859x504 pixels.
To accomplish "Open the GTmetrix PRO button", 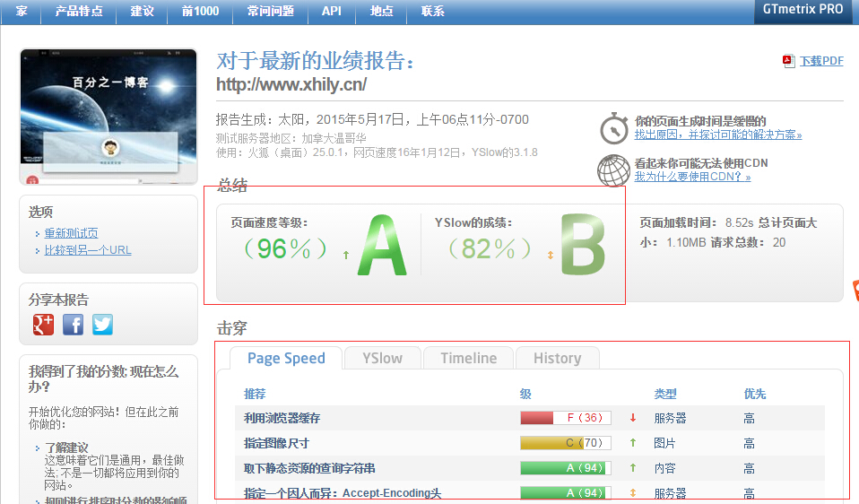I will [803, 11].
